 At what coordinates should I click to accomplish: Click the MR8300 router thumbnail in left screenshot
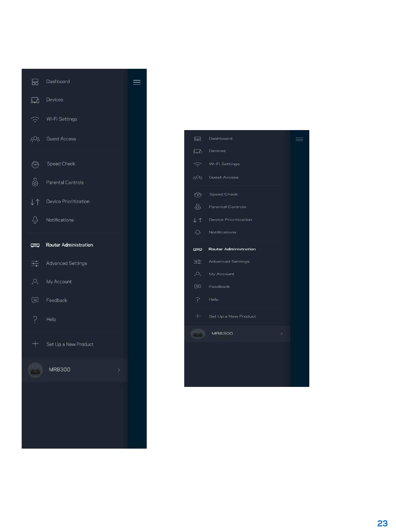(x=35, y=370)
